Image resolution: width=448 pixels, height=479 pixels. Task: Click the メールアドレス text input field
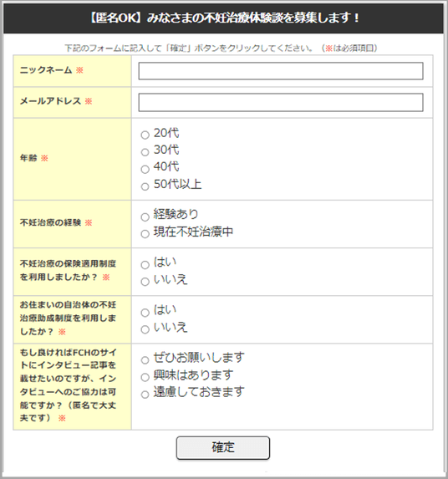click(281, 102)
